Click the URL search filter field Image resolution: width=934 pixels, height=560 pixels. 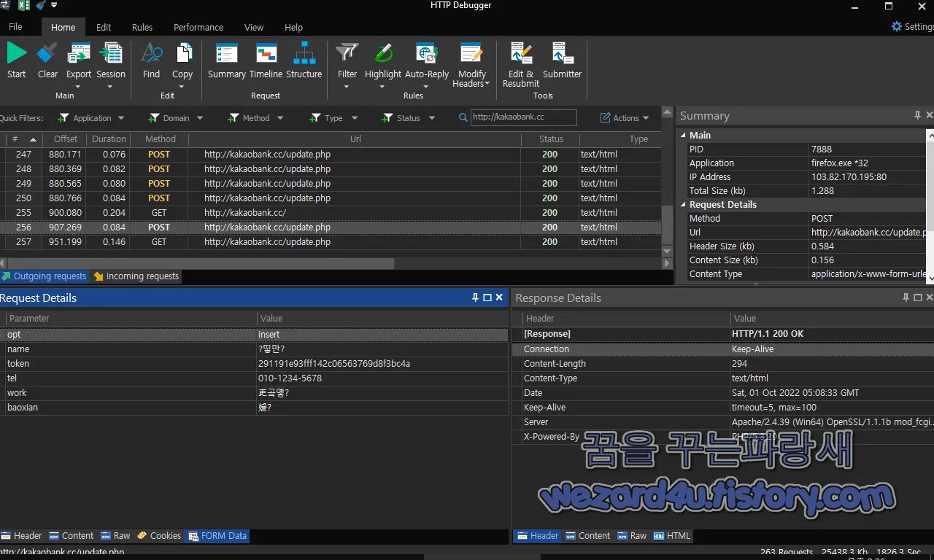click(x=523, y=117)
